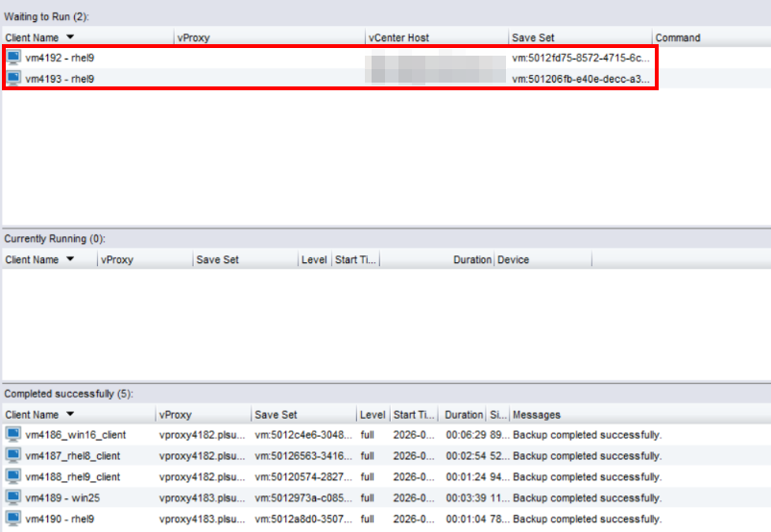Select the vm4192 - rhel9 row text

60,58
